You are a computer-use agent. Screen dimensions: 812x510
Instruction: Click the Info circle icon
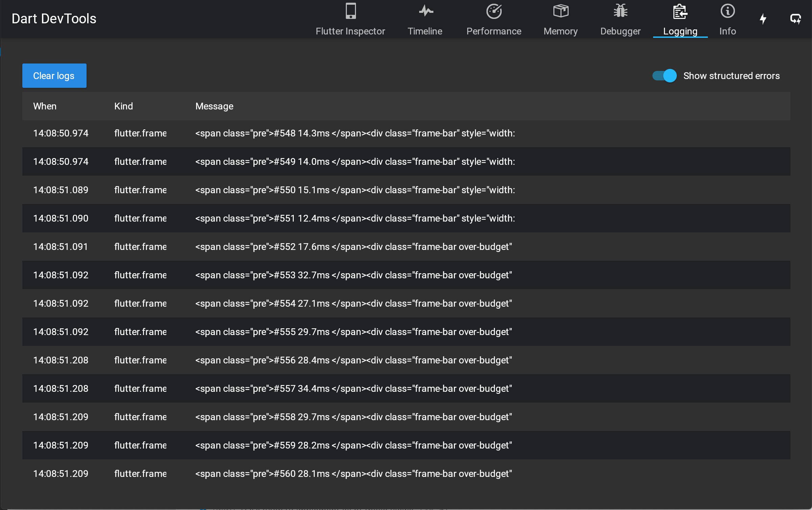coord(727,11)
